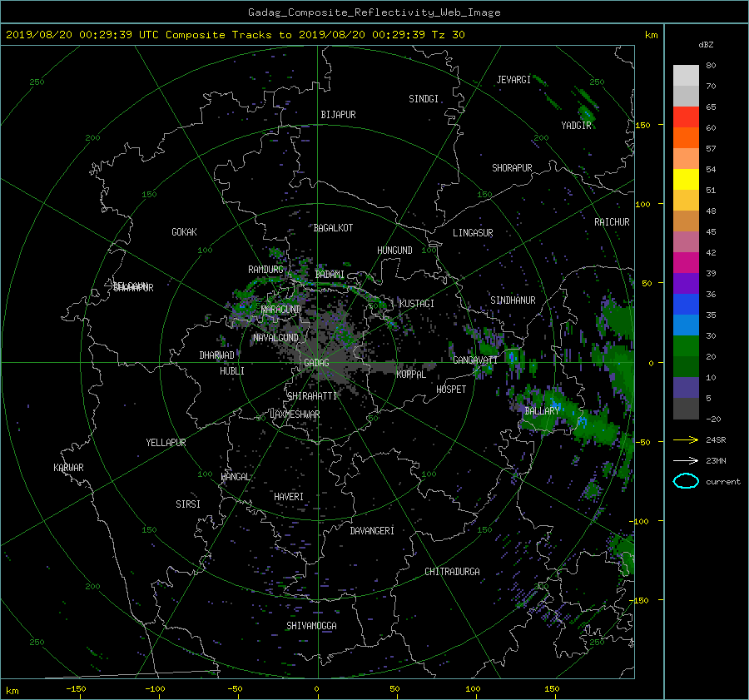Click the 100 bottom axis tick label

[473, 688]
